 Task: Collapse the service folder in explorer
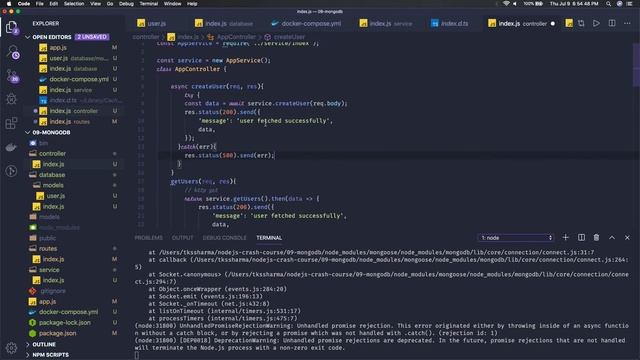point(49,270)
